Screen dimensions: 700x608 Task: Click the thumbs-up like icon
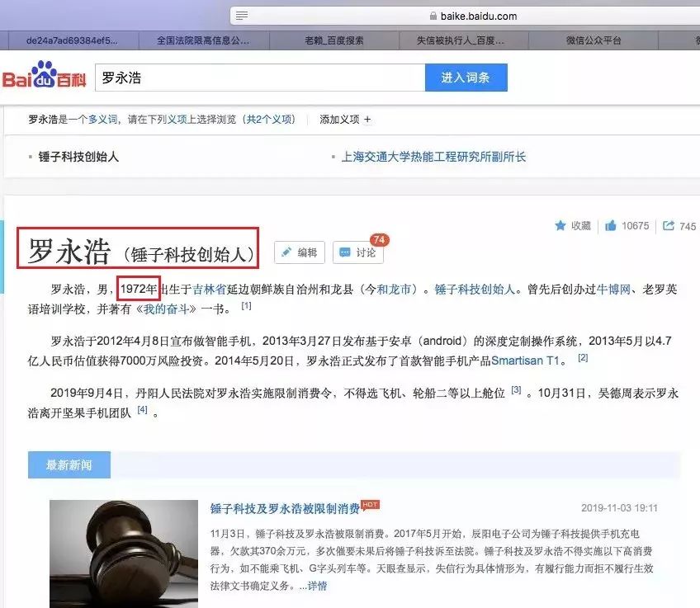[x=611, y=225]
